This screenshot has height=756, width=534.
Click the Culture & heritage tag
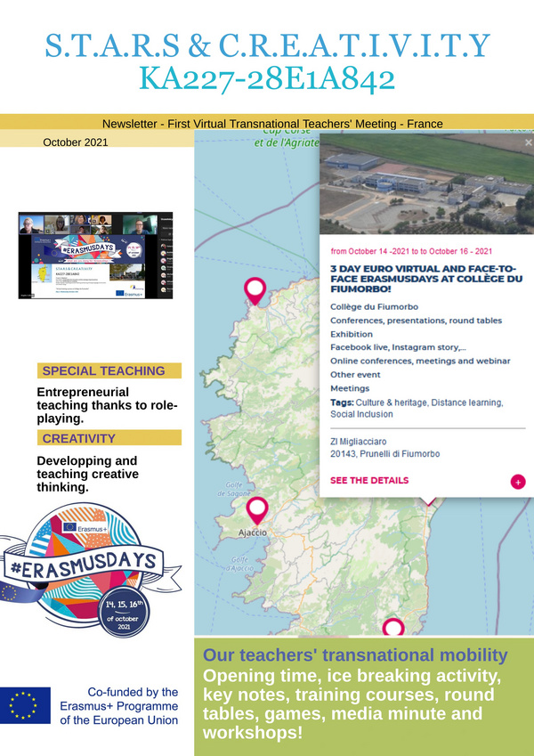click(x=393, y=403)
